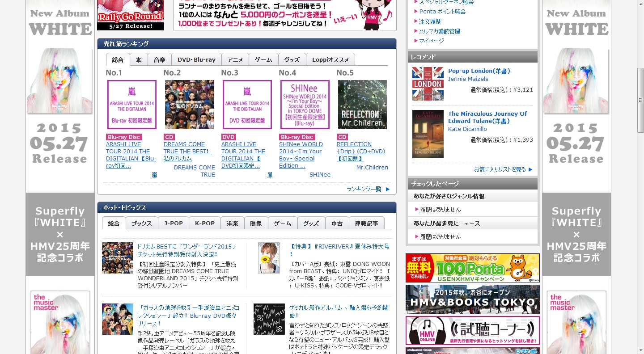Screen dimensions: 644x354
Task: Open ケミカル新作アルバム headline link
Action: 339,312
